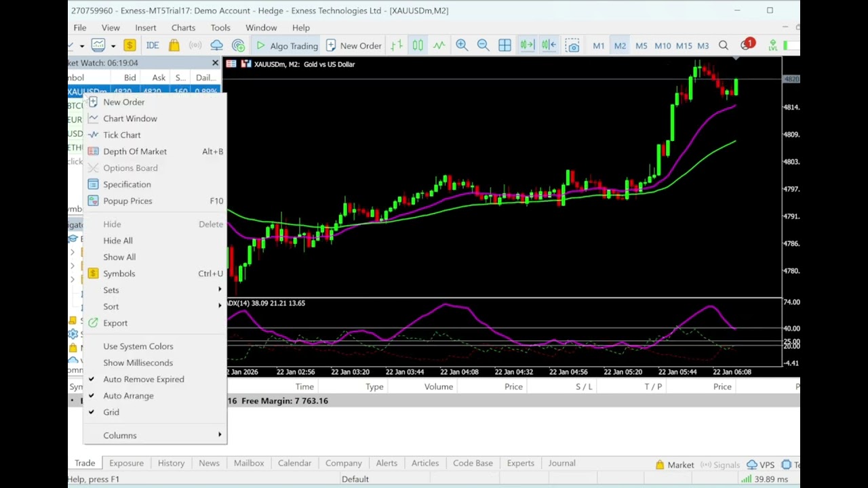Switch chart to line chart style

(439, 45)
